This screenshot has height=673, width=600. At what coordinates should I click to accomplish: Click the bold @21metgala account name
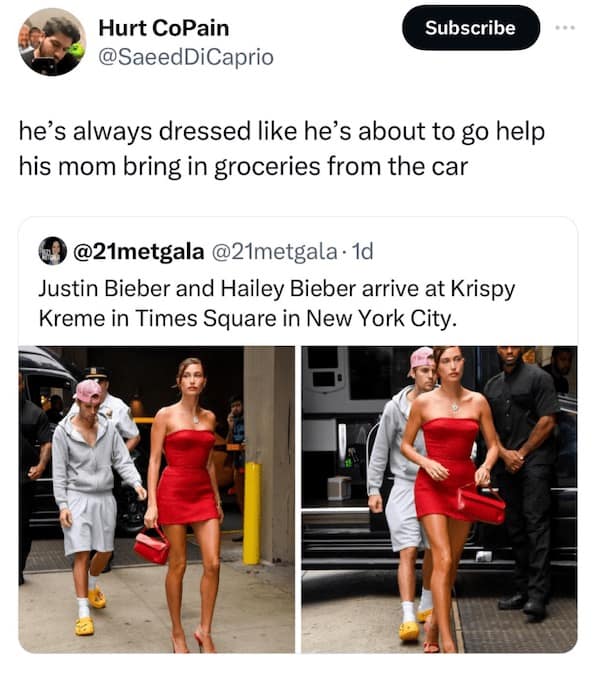[x=138, y=251]
